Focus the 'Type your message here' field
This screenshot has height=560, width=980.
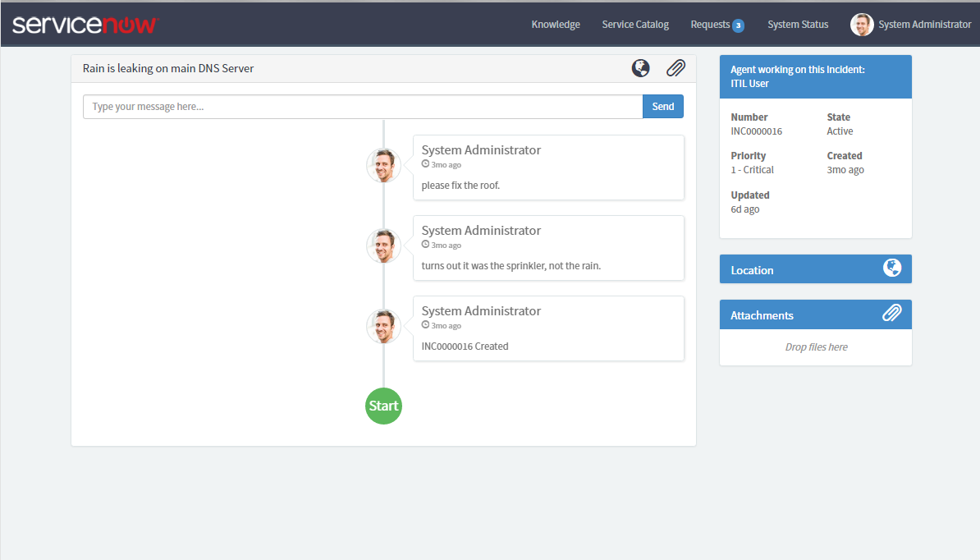(x=363, y=107)
